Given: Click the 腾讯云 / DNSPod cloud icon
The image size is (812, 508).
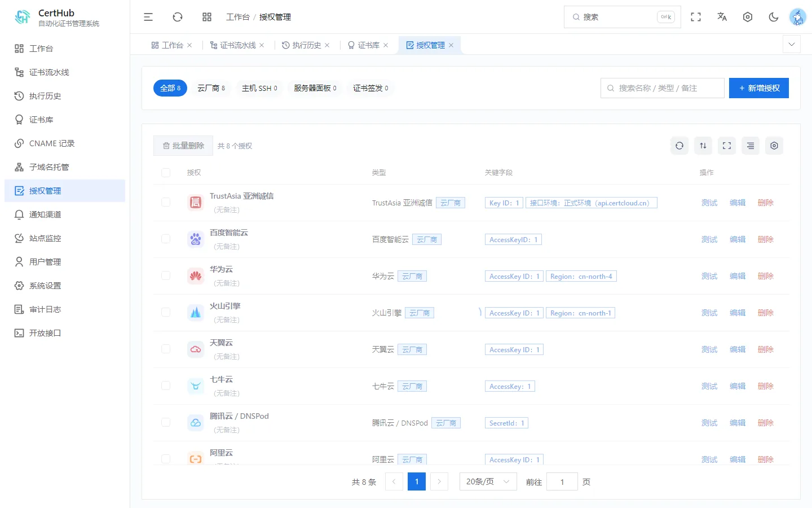Looking at the screenshot, I should pos(196,422).
